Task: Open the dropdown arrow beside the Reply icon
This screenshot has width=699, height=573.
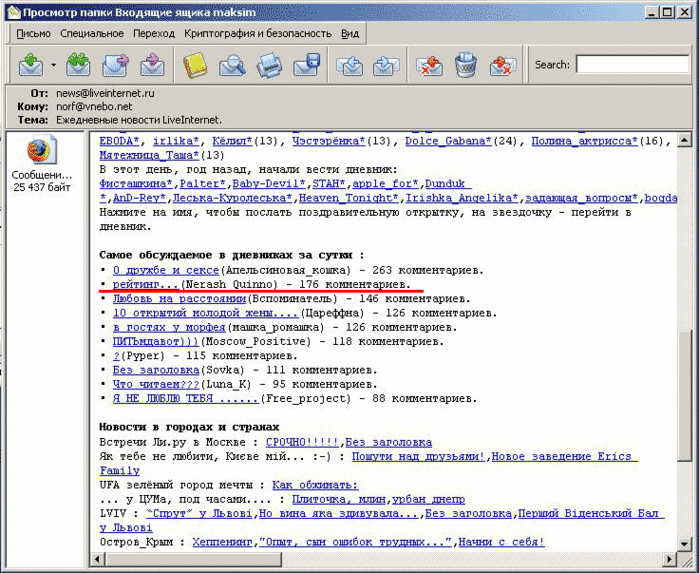Action: (x=53, y=65)
